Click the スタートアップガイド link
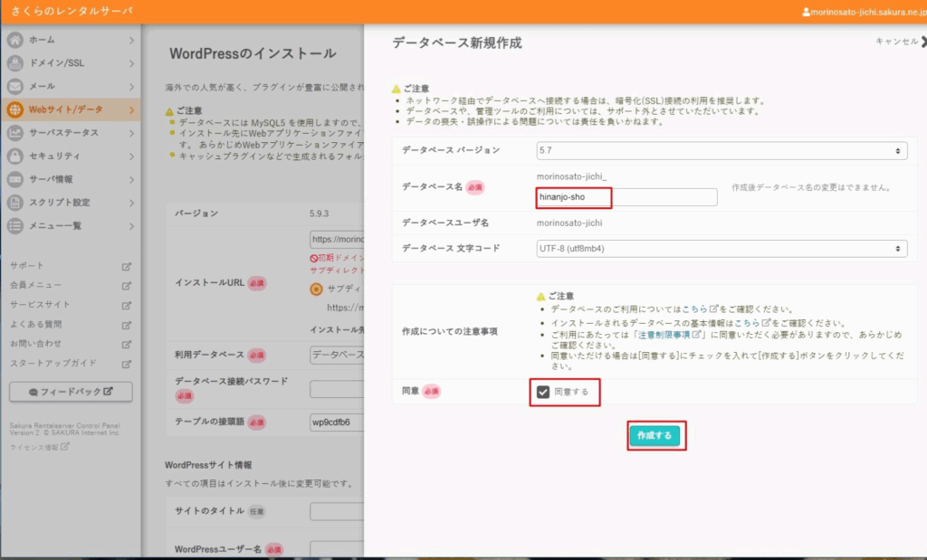 pos(53,364)
